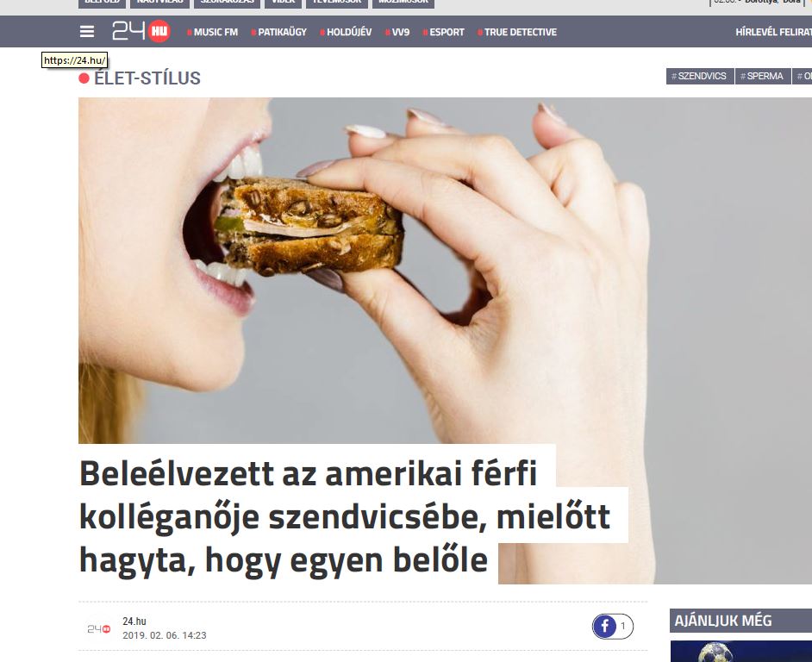Viewport: 812px width, 662px height.
Task: Go to the VV9 topic
Action: coord(397,32)
